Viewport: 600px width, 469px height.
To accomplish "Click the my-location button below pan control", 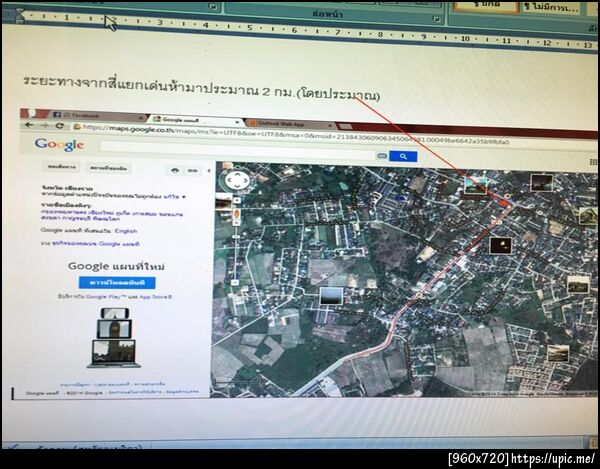I will [x=237, y=200].
